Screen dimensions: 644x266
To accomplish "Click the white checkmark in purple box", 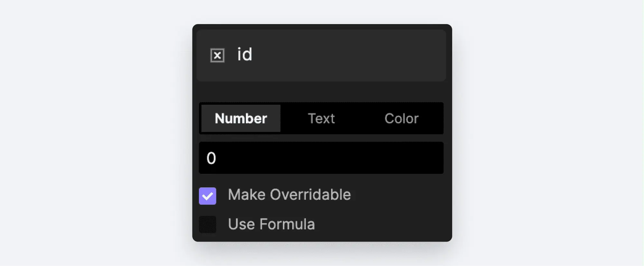I will (208, 196).
